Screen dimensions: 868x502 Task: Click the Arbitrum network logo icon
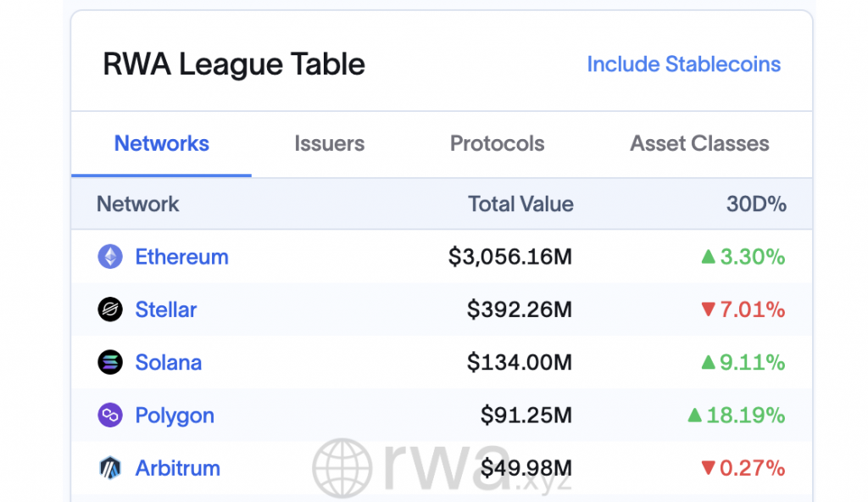(x=110, y=468)
